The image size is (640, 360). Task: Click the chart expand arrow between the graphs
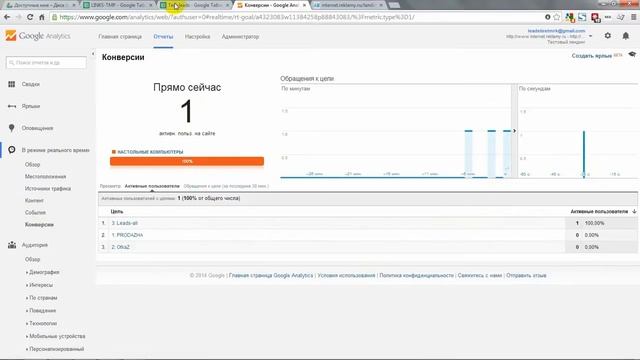point(514,131)
